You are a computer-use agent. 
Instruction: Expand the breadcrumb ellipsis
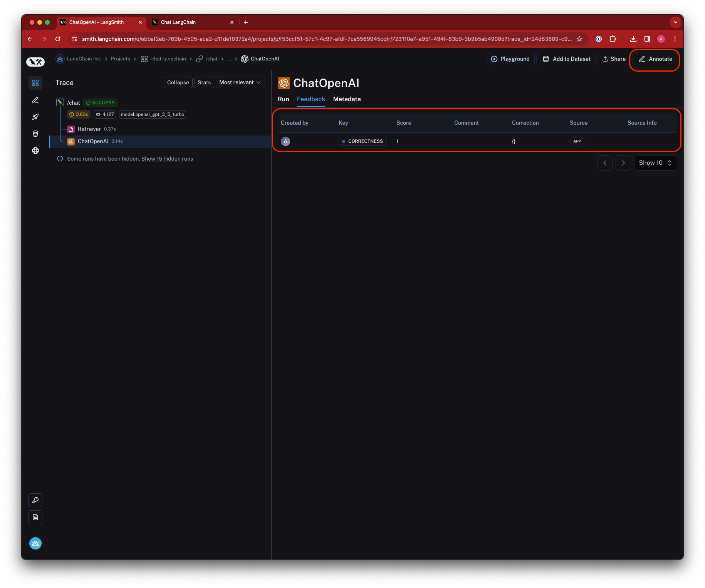229,59
